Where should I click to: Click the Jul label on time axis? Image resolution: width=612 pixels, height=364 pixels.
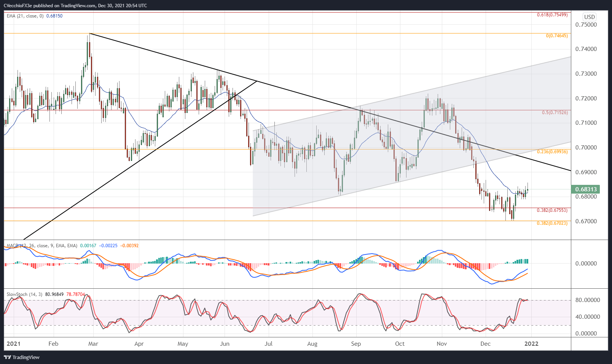269,344
